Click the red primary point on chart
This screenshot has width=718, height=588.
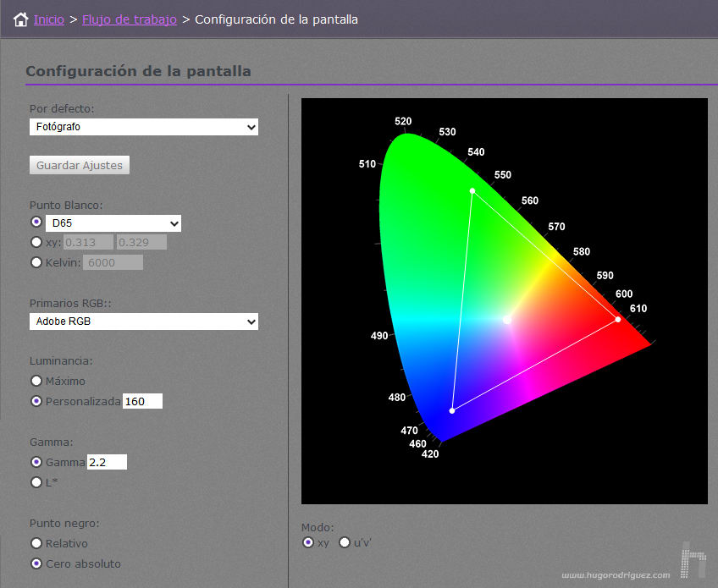[618, 320]
